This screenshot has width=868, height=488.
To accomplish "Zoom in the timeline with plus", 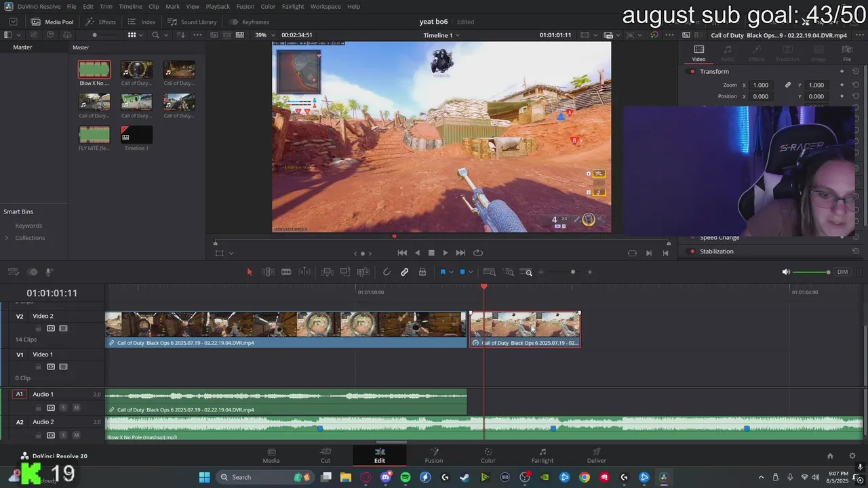I will [x=589, y=272].
